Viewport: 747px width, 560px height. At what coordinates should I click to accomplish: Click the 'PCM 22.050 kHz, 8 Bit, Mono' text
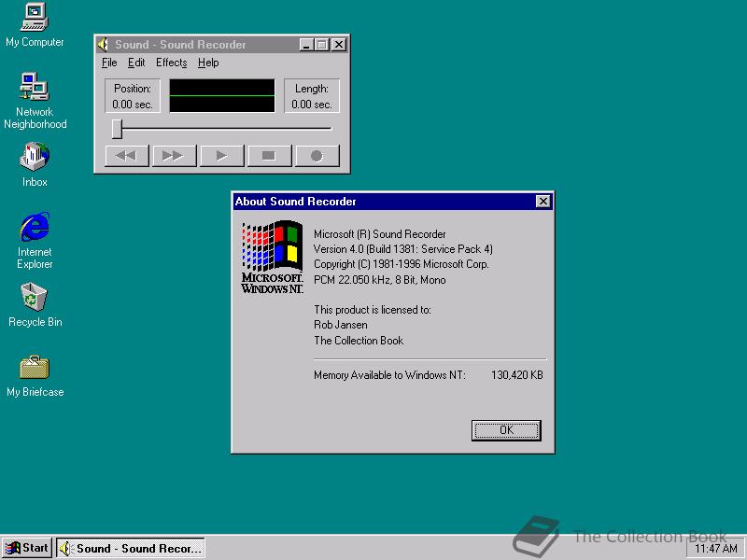(x=380, y=280)
